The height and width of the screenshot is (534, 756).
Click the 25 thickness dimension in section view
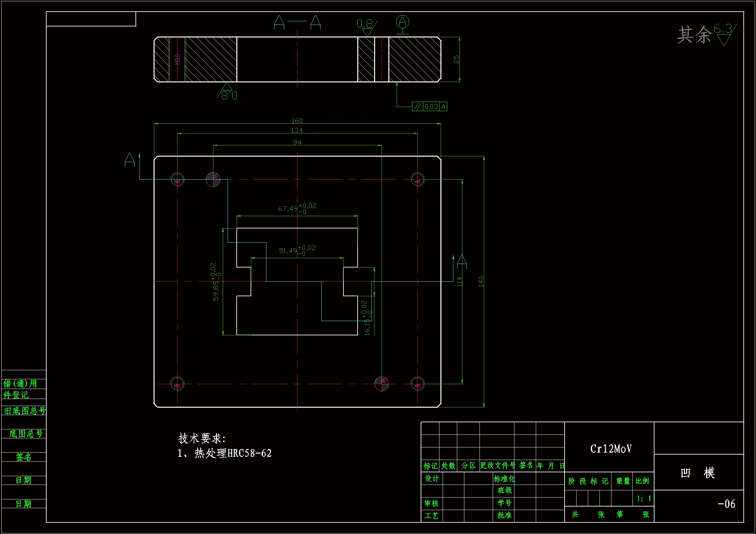[456, 59]
